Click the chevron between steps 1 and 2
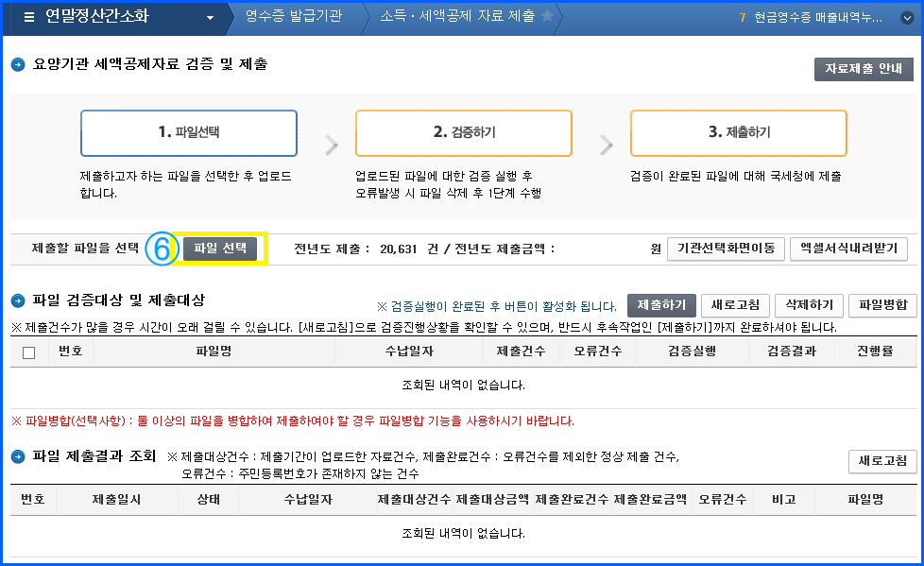 332,145
